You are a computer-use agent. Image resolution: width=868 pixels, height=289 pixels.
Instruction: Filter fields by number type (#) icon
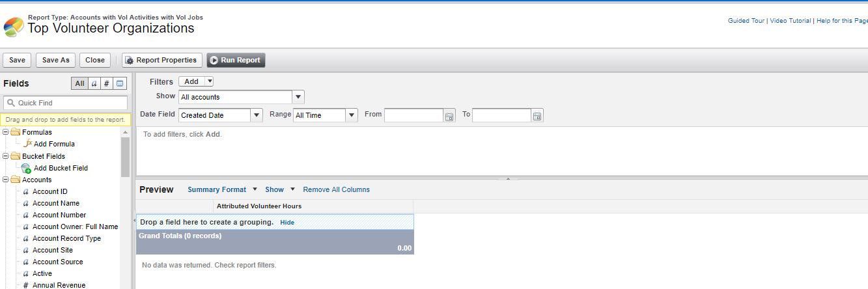[x=107, y=83]
